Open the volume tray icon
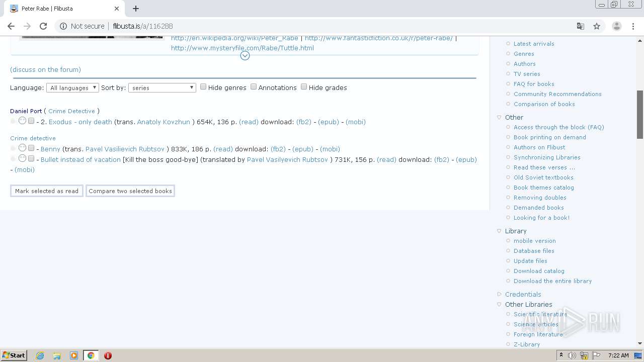 tap(572, 355)
